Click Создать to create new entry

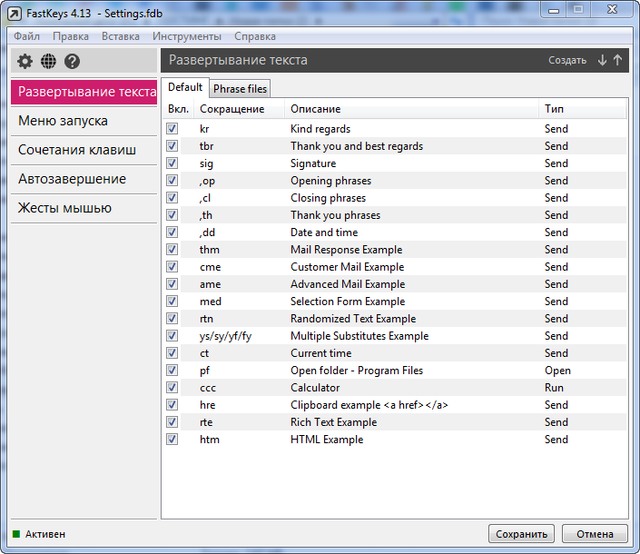pyautogui.click(x=567, y=60)
